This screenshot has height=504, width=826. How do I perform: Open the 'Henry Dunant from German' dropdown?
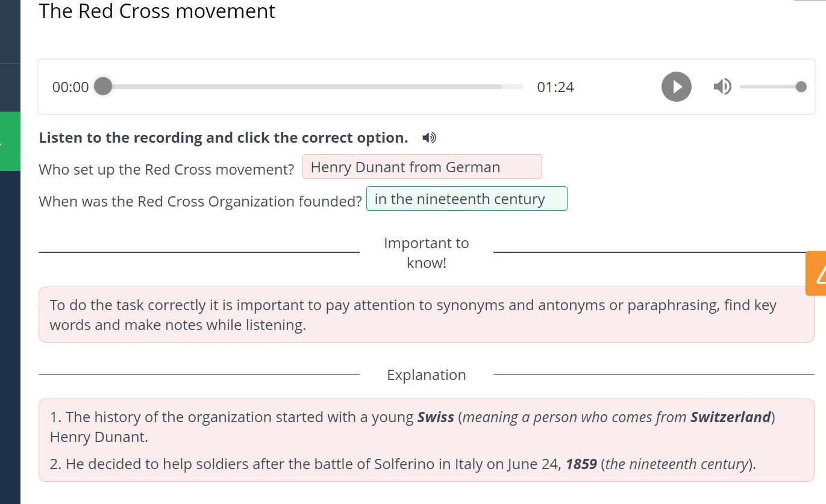tap(422, 167)
